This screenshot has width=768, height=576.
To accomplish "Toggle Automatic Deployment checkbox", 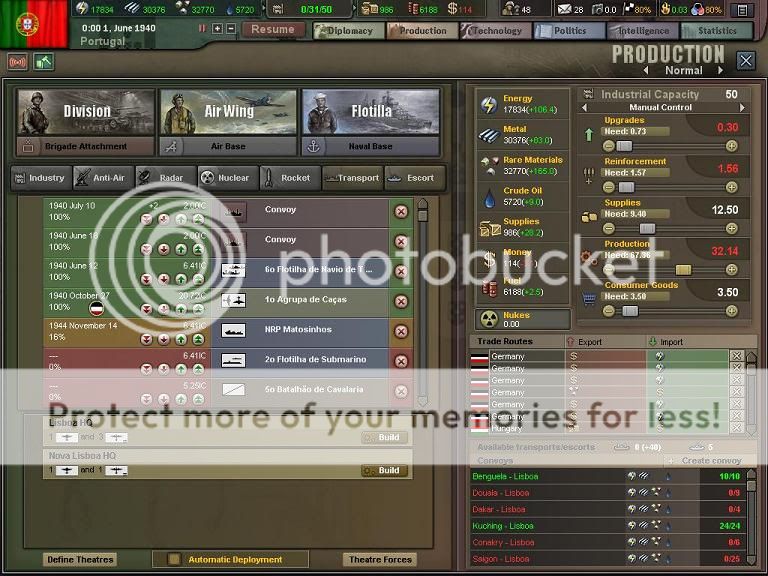I will click(174, 559).
